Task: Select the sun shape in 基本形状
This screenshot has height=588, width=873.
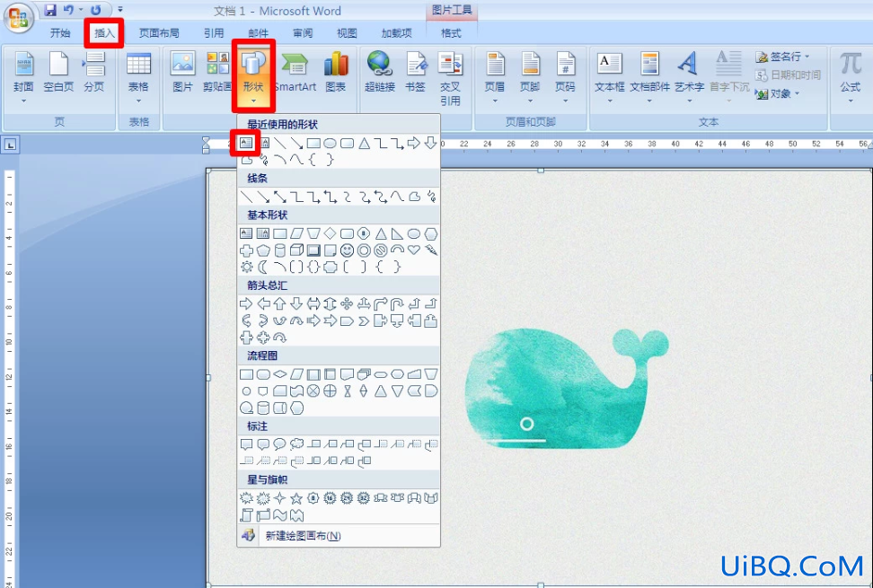Action: pyautogui.click(x=246, y=267)
